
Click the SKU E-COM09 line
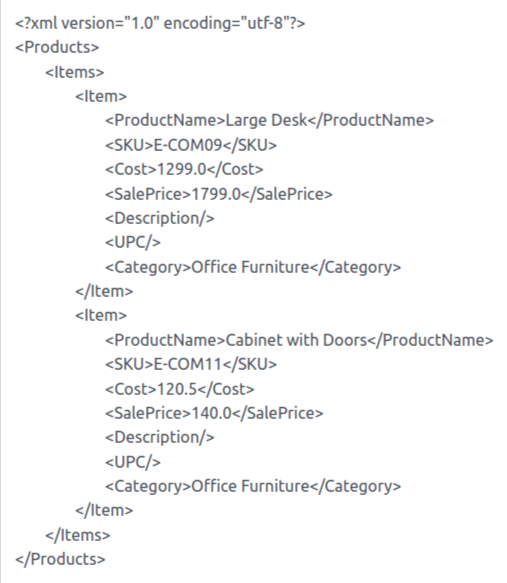tap(191, 145)
